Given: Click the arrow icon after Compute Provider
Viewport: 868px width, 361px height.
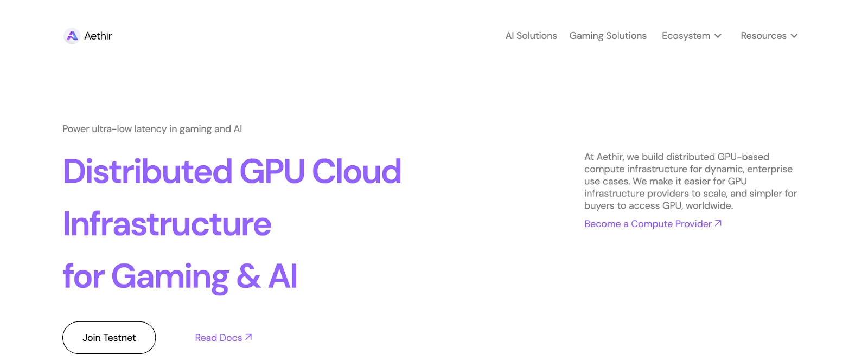Looking at the screenshot, I should pyautogui.click(x=718, y=223).
